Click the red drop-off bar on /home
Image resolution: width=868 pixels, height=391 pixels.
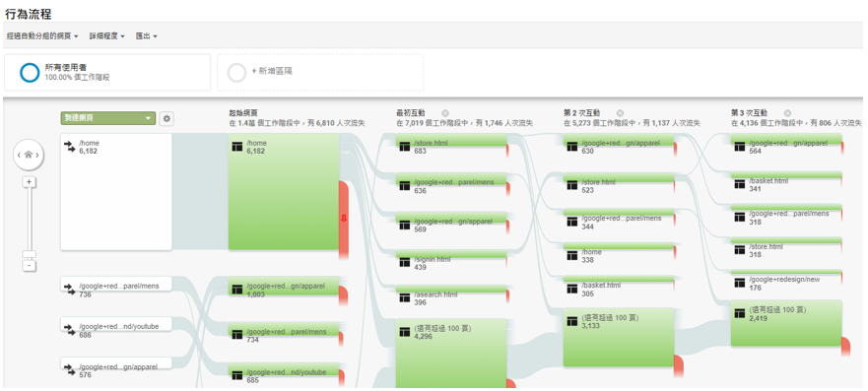pyautogui.click(x=343, y=220)
